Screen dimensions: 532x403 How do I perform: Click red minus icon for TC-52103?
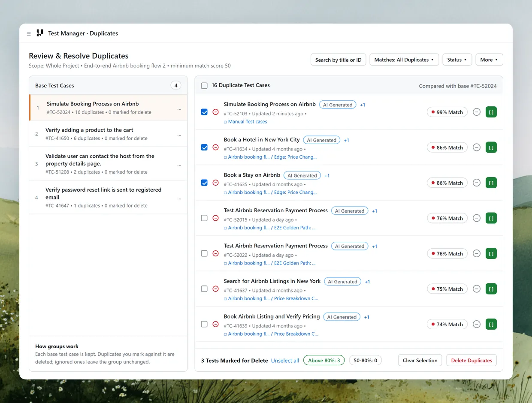215,112
